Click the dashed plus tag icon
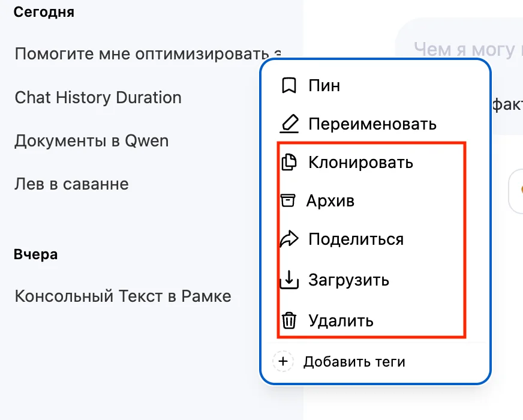Image resolution: width=523 pixels, height=420 pixels. point(282,362)
